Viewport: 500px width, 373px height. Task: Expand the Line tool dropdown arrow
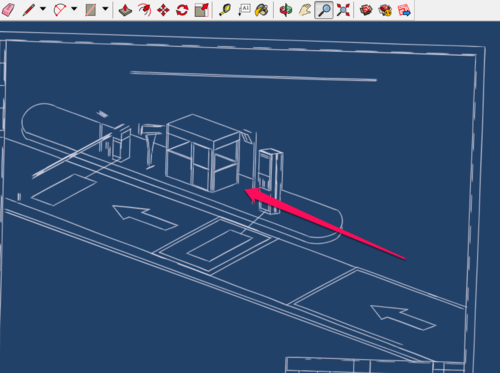[x=43, y=9]
